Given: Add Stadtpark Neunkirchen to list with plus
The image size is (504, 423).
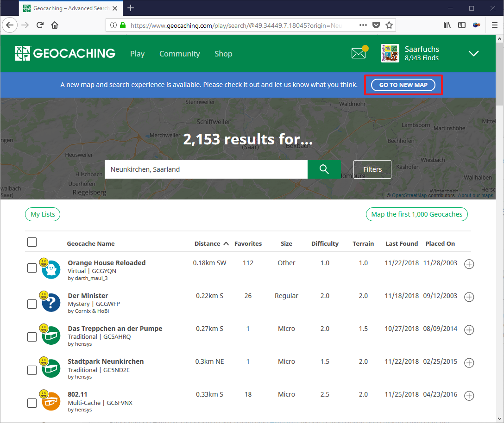Looking at the screenshot, I should 469,363.
